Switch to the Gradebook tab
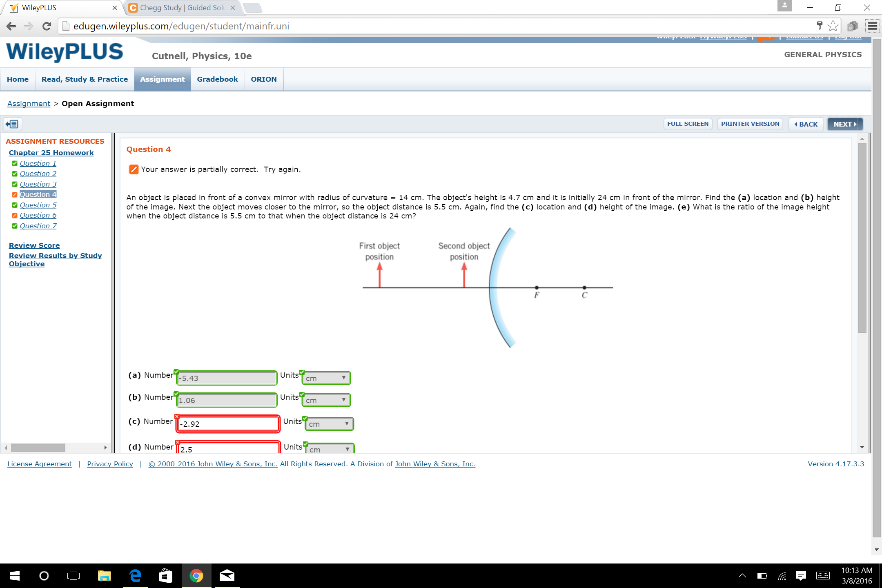Viewport: 882px width, 588px height. pos(217,79)
